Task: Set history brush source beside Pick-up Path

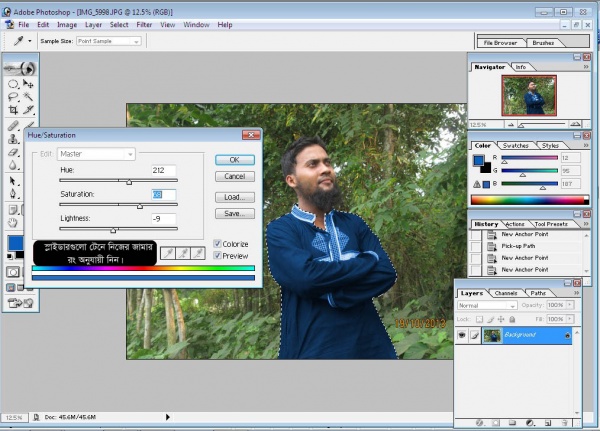Action: coord(475,246)
